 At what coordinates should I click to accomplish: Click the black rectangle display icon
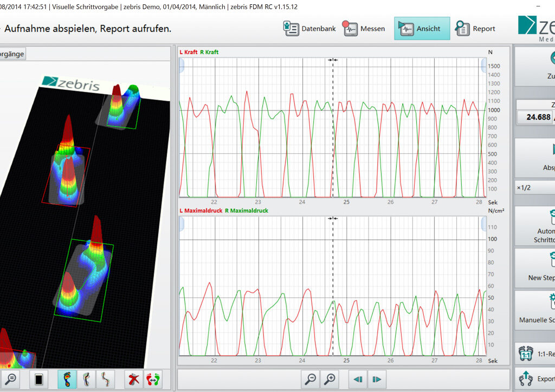point(38,380)
